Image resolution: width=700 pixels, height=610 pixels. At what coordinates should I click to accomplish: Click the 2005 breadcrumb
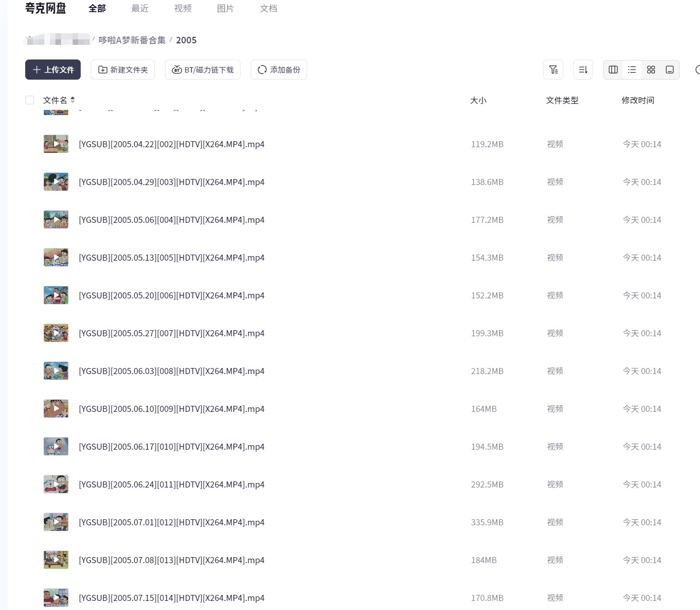(186, 40)
